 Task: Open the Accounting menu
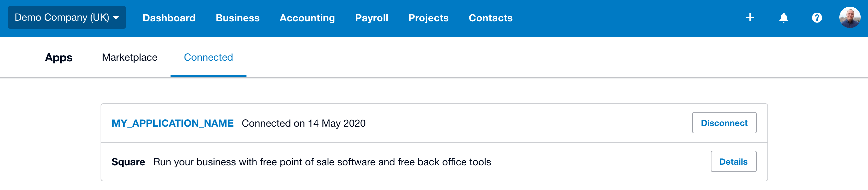(307, 18)
